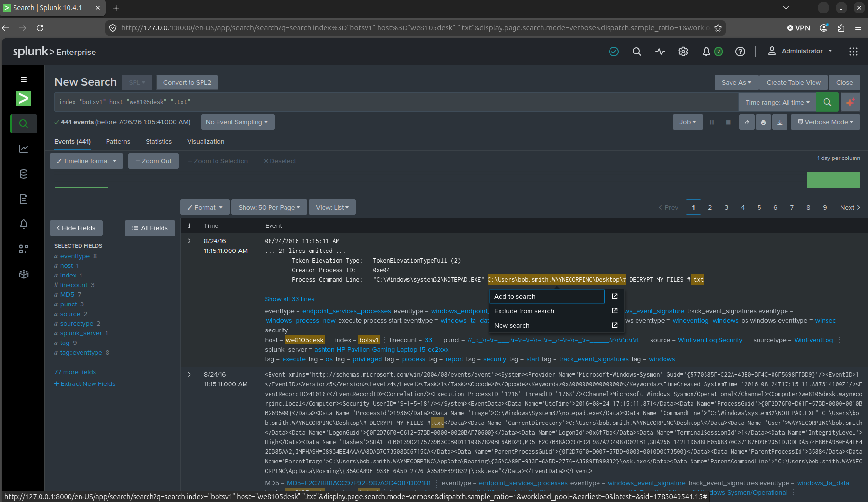Click the search query input field
This screenshot has width=868, height=502.
click(x=396, y=102)
